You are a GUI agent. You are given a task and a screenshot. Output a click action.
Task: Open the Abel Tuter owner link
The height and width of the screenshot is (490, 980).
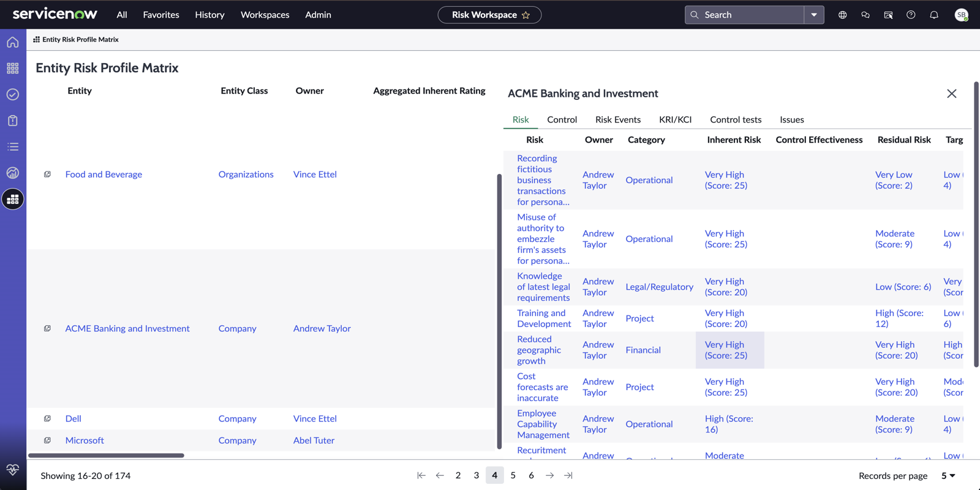pos(314,440)
